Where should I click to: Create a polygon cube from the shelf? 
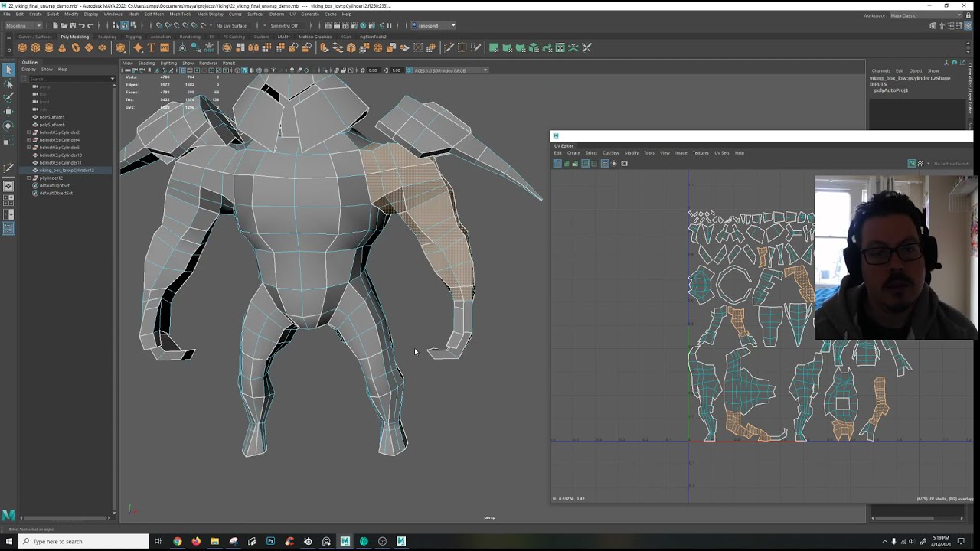[35, 47]
